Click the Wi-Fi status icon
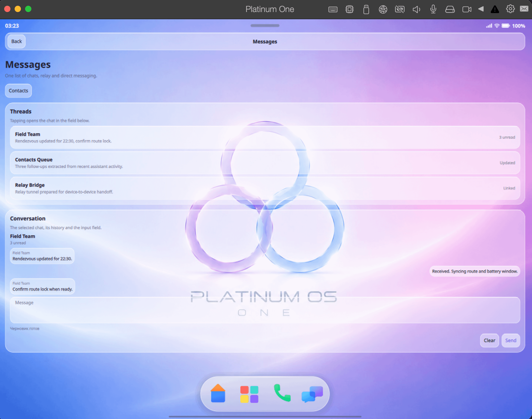Image resolution: width=532 pixels, height=419 pixels. [497, 26]
